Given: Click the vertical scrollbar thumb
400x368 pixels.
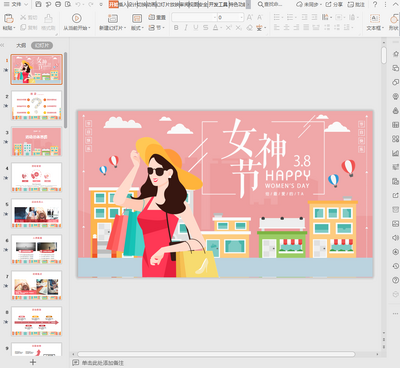Looking at the screenshot, I should pyautogui.click(x=384, y=55).
